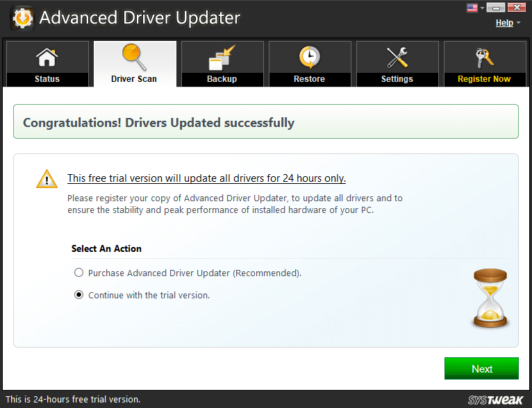
Task: Click the keys icon for Register Now
Action: 484,58
